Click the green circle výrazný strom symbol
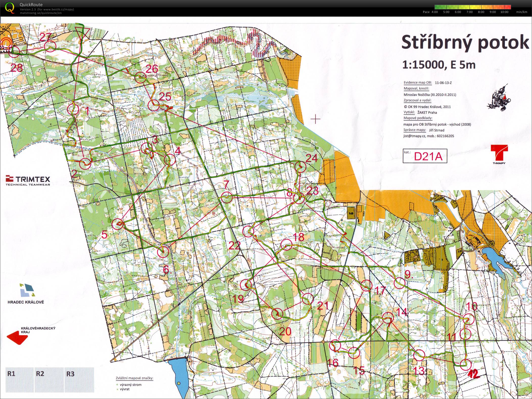The height and width of the screenshot is (399, 532). pyautogui.click(x=117, y=385)
